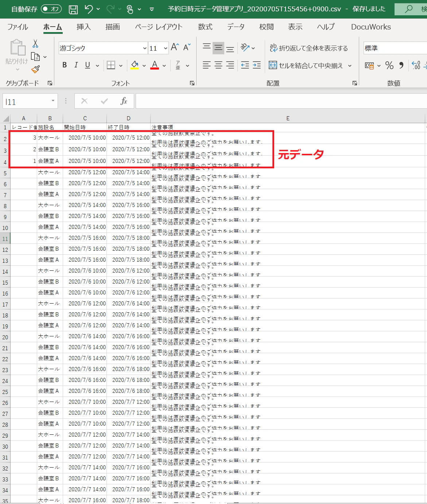Image resolution: width=427 pixels, height=504 pixels.
Task: Click セルを結合して中央揃え merge button
Action: (x=306, y=66)
